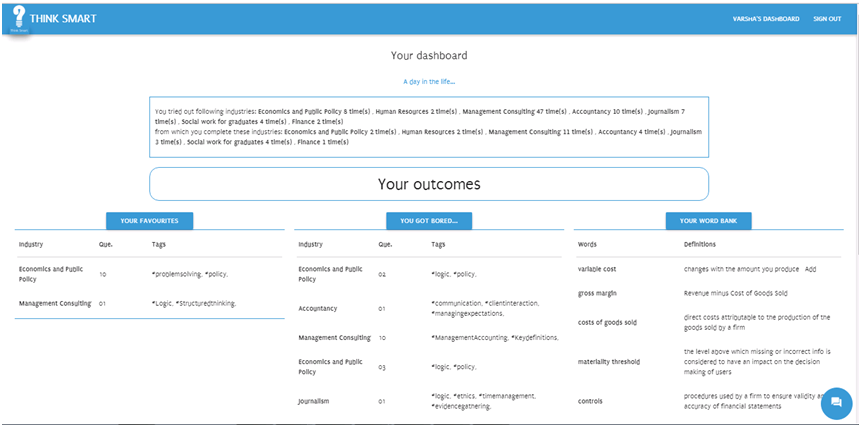The width and height of the screenshot is (861, 427).
Task: Select 'costs of goods sold' word entry
Action: 607,323
